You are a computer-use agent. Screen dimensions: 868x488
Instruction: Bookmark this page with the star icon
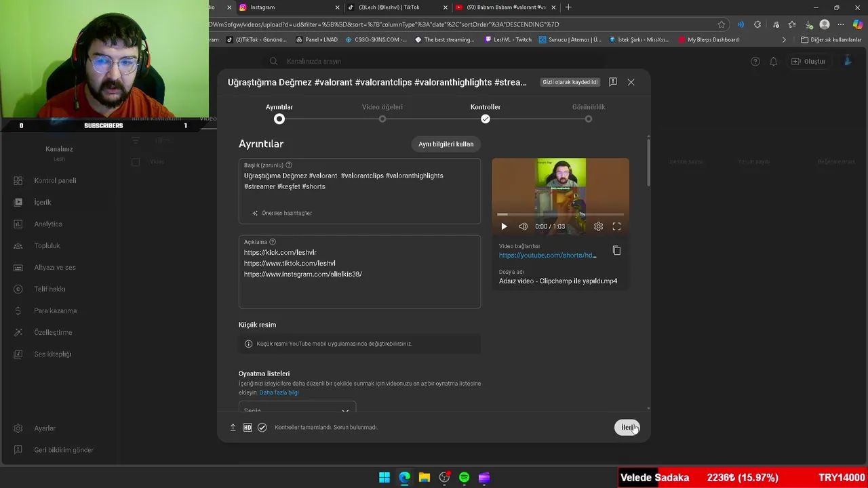pos(722,24)
